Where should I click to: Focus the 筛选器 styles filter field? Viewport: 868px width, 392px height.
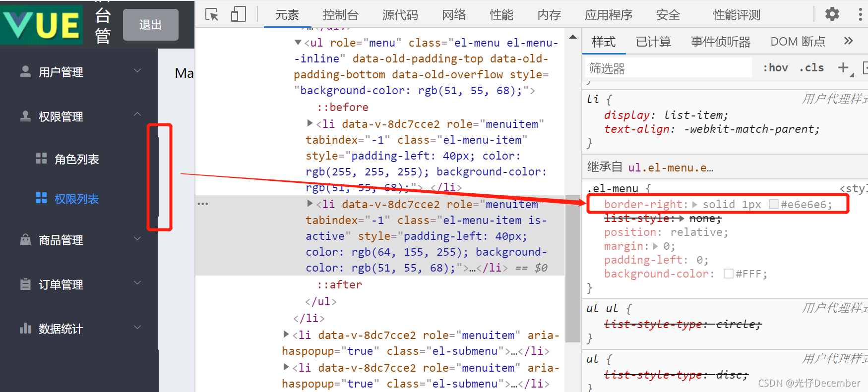[x=669, y=68]
